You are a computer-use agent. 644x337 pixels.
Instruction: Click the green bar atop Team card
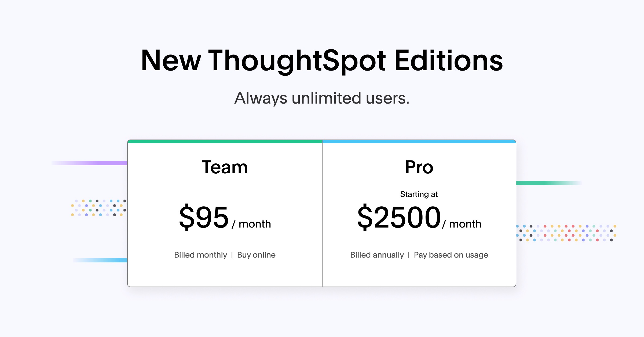[225, 141]
